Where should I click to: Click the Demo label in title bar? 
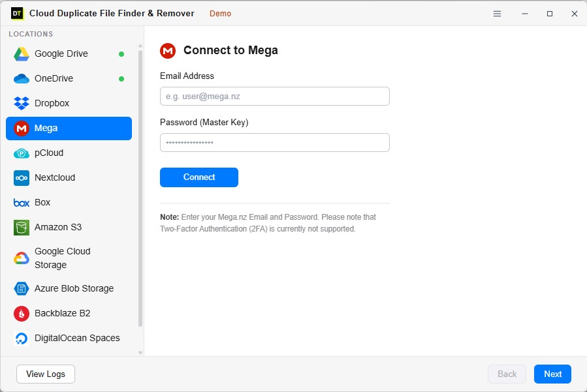[x=220, y=14]
